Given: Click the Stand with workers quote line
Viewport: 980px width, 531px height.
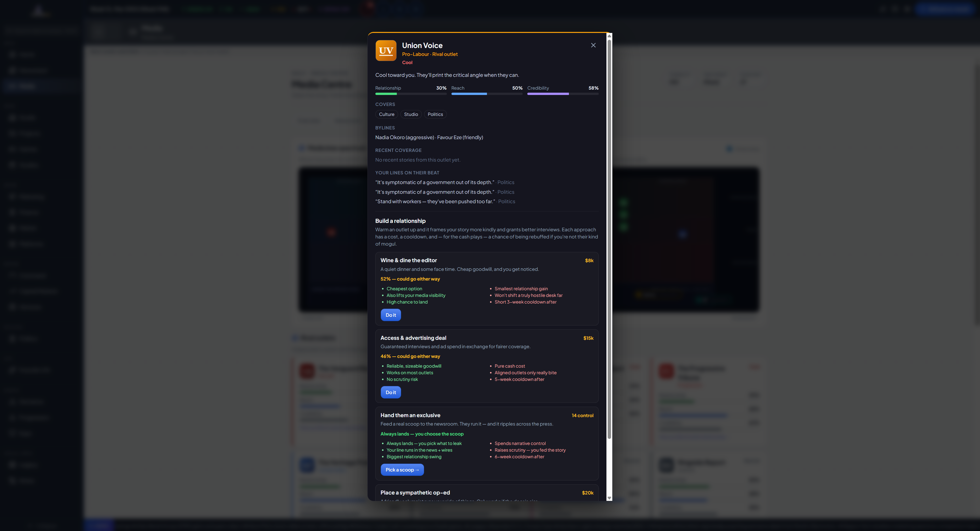Looking at the screenshot, I should coord(445,202).
